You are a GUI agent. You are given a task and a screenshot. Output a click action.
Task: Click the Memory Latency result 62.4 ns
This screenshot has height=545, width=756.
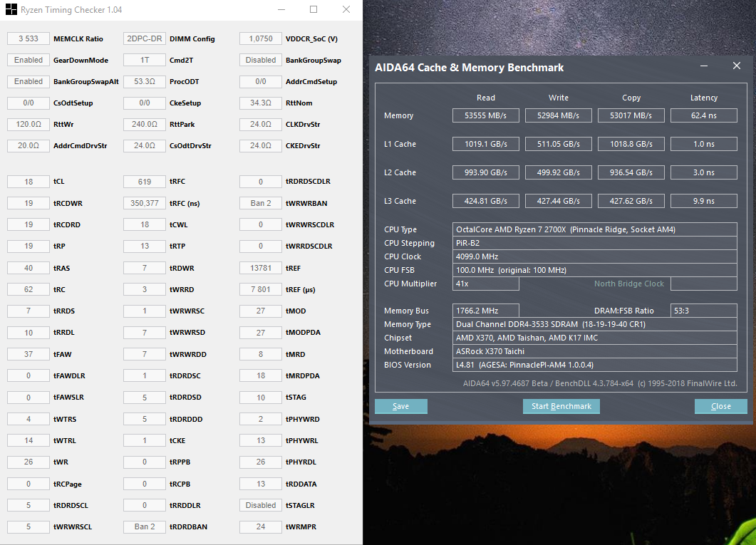(704, 115)
